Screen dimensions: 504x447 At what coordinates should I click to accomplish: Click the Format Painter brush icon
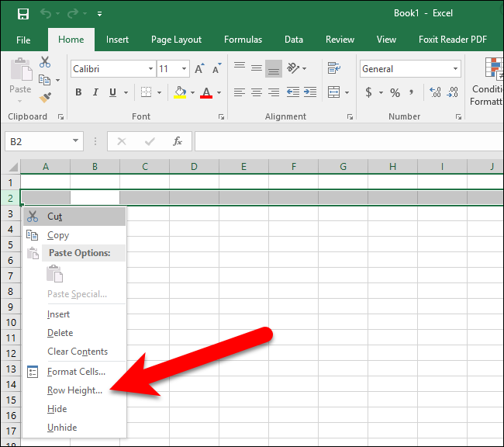point(45,98)
